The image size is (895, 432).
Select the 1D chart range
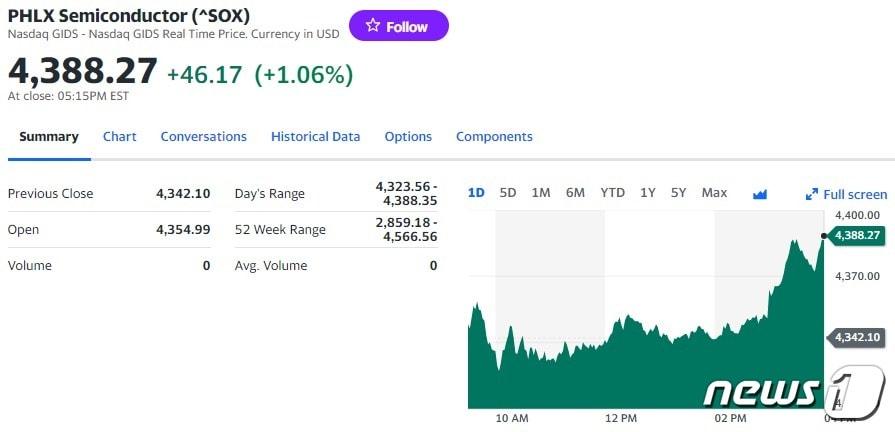click(476, 192)
